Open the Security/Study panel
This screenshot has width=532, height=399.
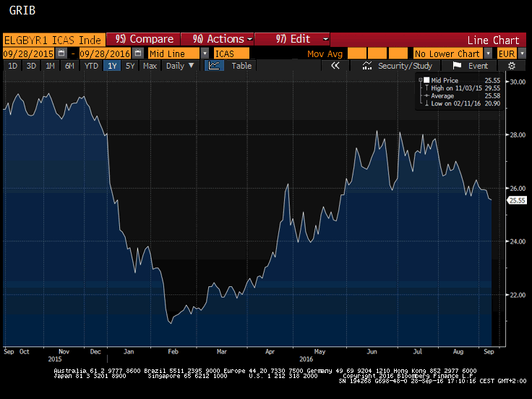click(x=398, y=66)
